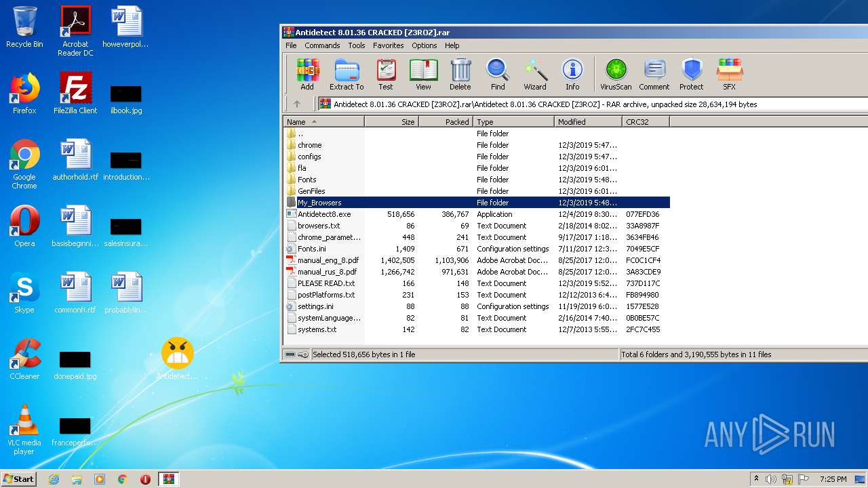Image resolution: width=868 pixels, height=488 pixels.
Task: Sort file list by Size column
Action: (x=391, y=122)
